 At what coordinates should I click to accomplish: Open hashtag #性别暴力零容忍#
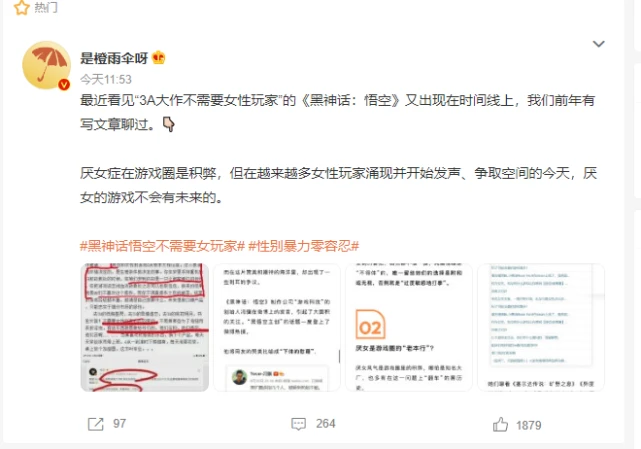tap(304, 246)
